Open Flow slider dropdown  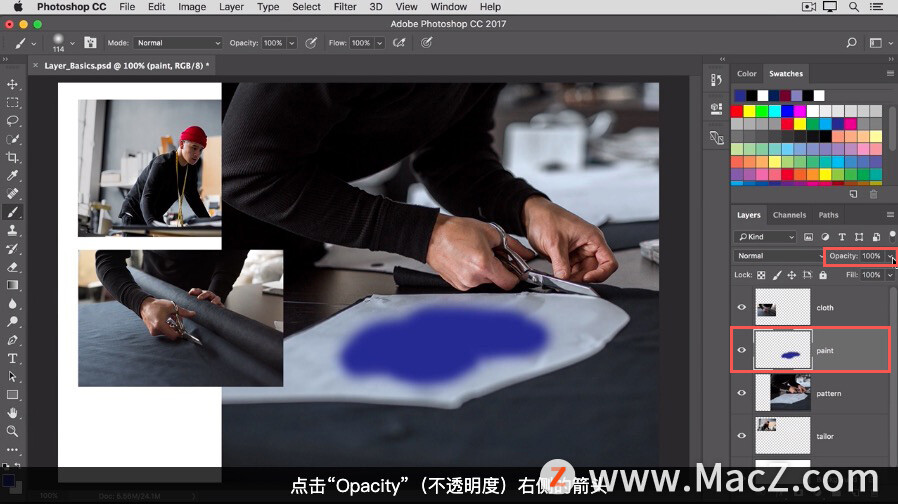[379, 43]
